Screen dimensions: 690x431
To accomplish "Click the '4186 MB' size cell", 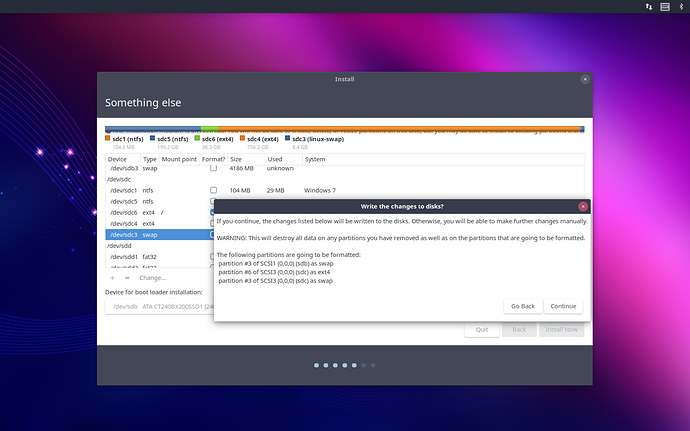I will pos(242,168).
